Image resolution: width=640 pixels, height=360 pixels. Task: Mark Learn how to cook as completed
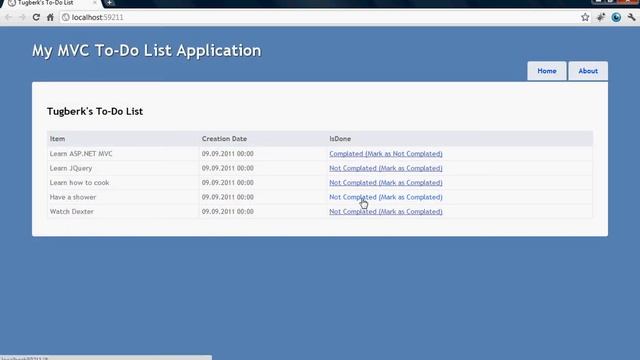pos(386,183)
